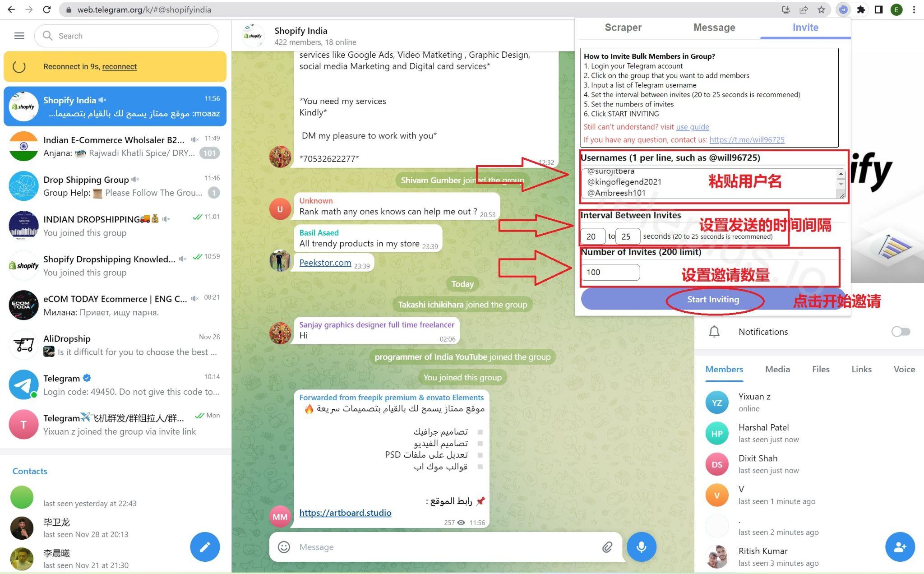Click the Scraper tab in panel
924x574 pixels.
pyautogui.click(x=623, y=27)
